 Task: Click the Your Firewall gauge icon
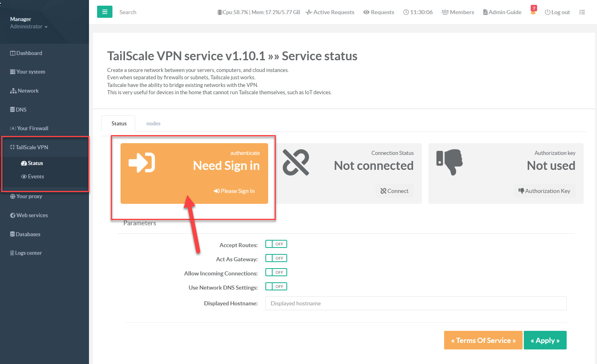tap(13, 128)
